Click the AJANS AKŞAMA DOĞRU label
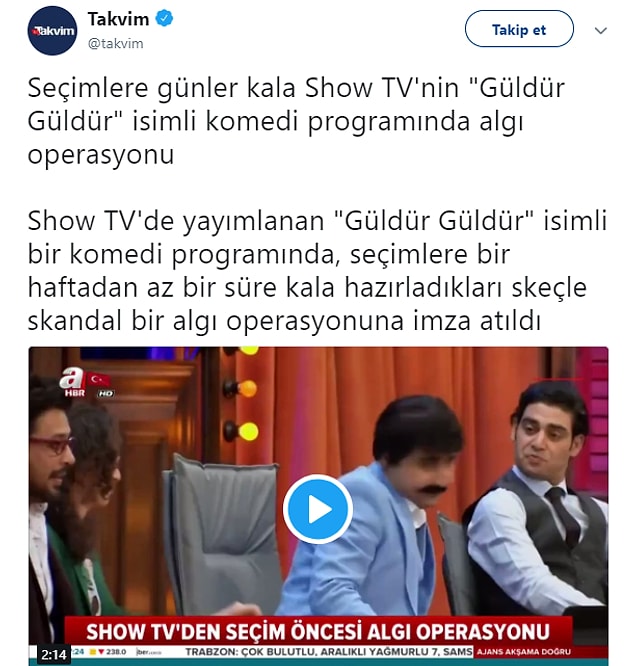Image resolution: width=635 pixels, height=666 pixels. pos(524,652)
